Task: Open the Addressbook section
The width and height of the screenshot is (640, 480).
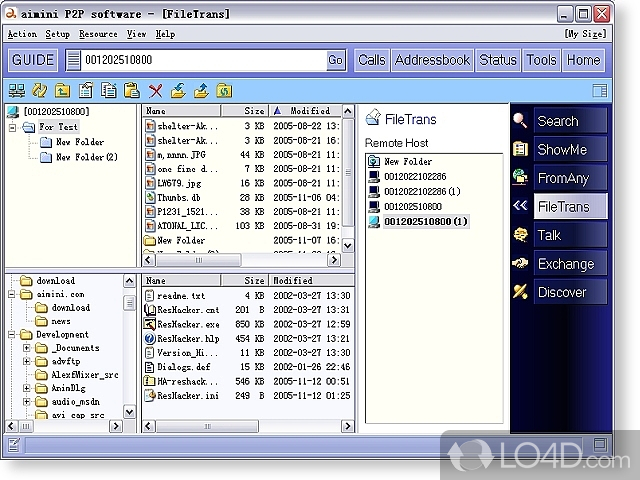Action: click(x=432, y=60)
